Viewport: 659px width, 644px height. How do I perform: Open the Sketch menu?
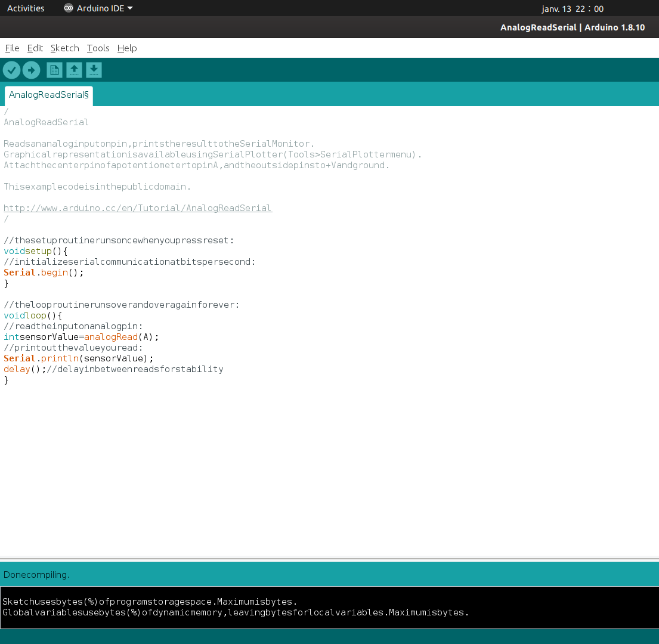[x=65, y=48]
